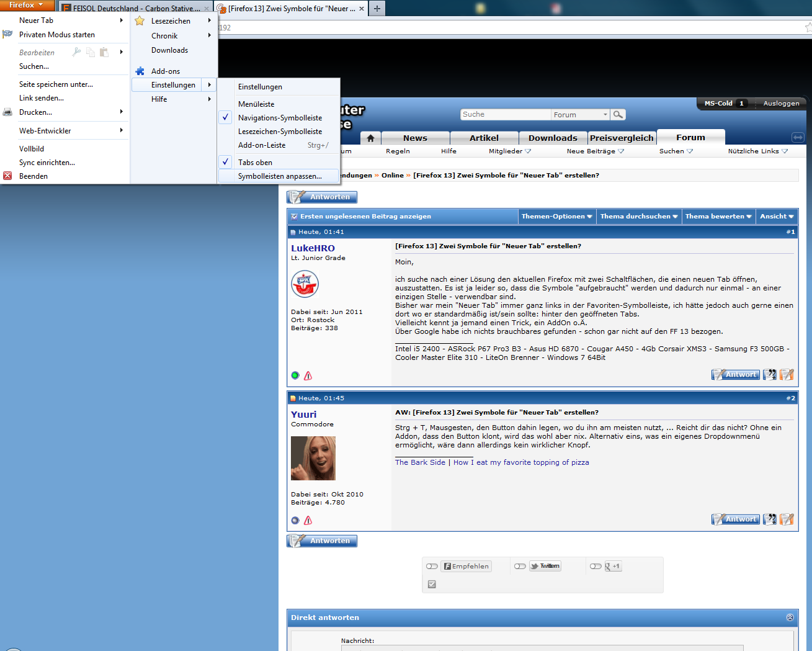Open the Forum search scope dropdown
This screenshot has width=812, height=651.
pos(581,115)
